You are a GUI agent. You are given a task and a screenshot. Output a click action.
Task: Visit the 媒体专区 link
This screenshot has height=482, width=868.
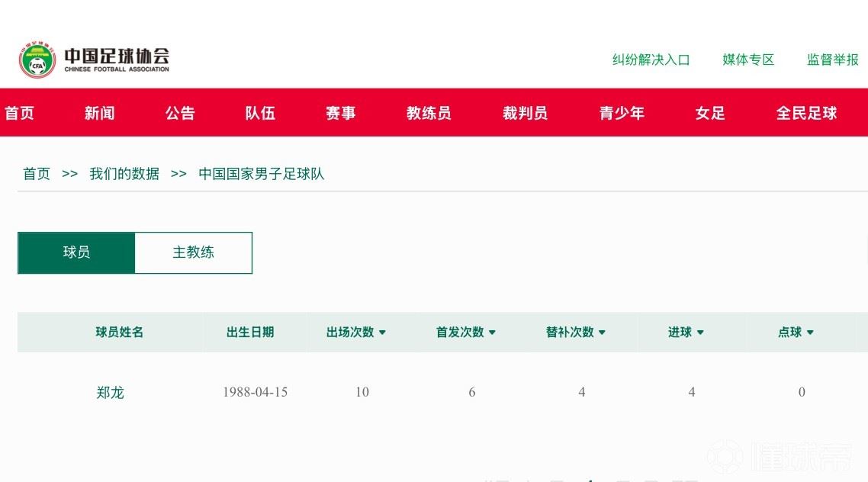click(x=748, y=59)
